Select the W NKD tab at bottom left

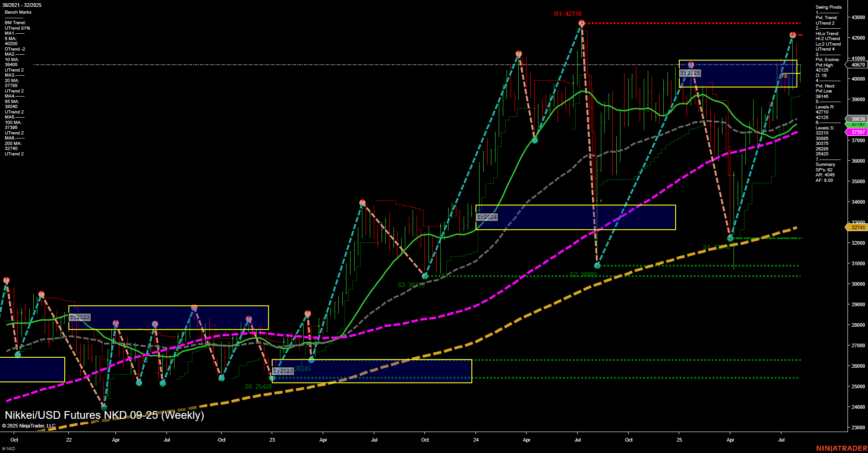[8, 449]
